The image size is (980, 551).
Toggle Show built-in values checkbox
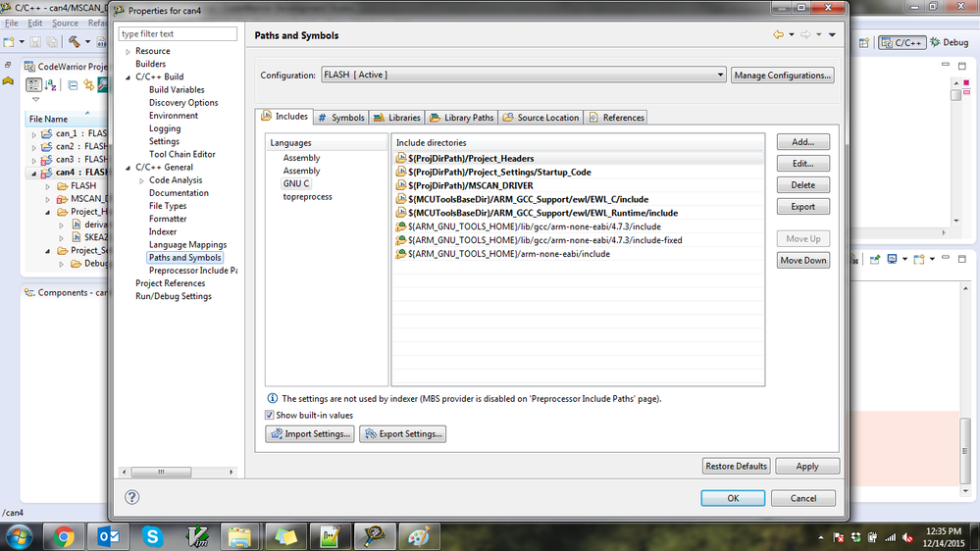[x=270, y=415]
